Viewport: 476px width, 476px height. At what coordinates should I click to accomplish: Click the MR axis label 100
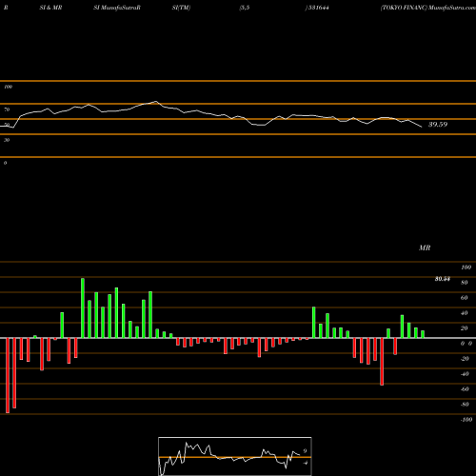pos(466,268)
